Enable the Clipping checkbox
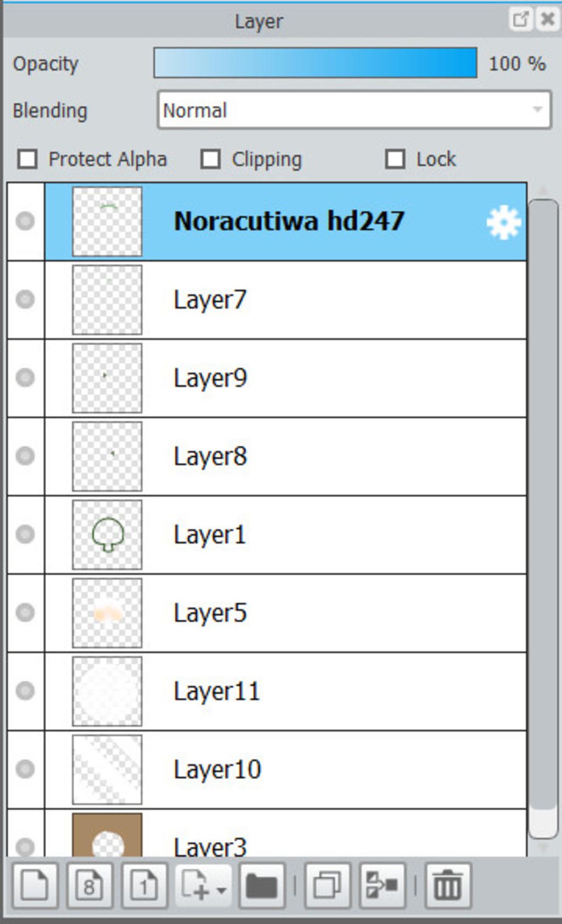The image size is (562, 924). coord(211,159)
